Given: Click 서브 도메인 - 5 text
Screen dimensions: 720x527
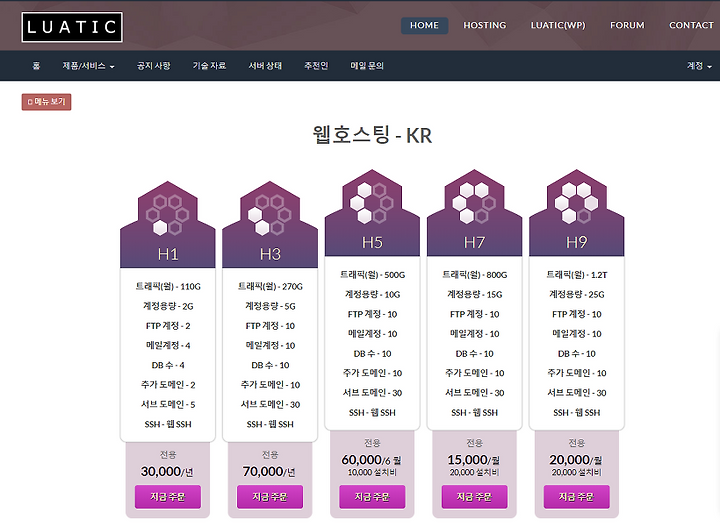Looking at the screenshot, I should pyautogui.click(x=168, y=404).
